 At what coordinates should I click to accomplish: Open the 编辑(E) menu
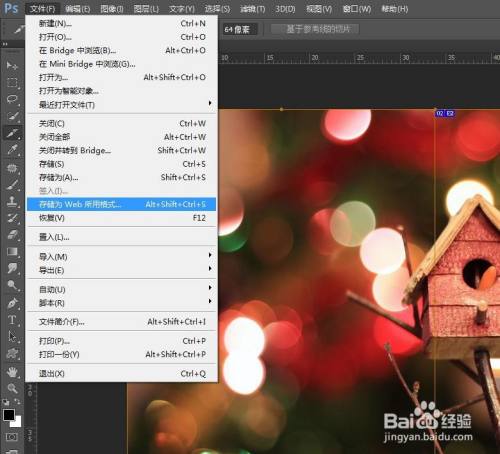[78, 9]
